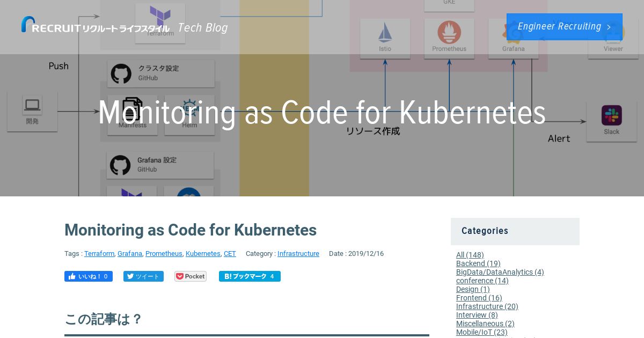The width and height of the screenshot is (644, 338).
Task: Select the Infrastructure (20) sidebar category
Action: point(487,306)
